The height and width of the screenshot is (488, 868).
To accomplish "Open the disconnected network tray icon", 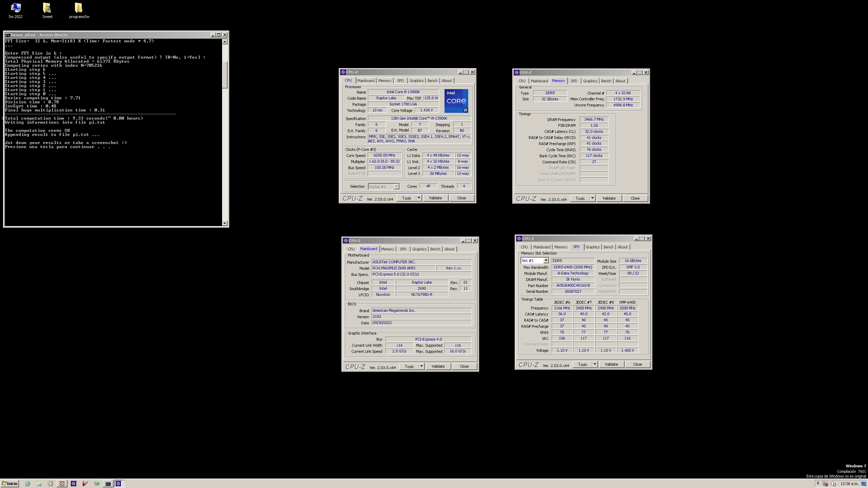I will pyautogui.click(x=825, y=484).
